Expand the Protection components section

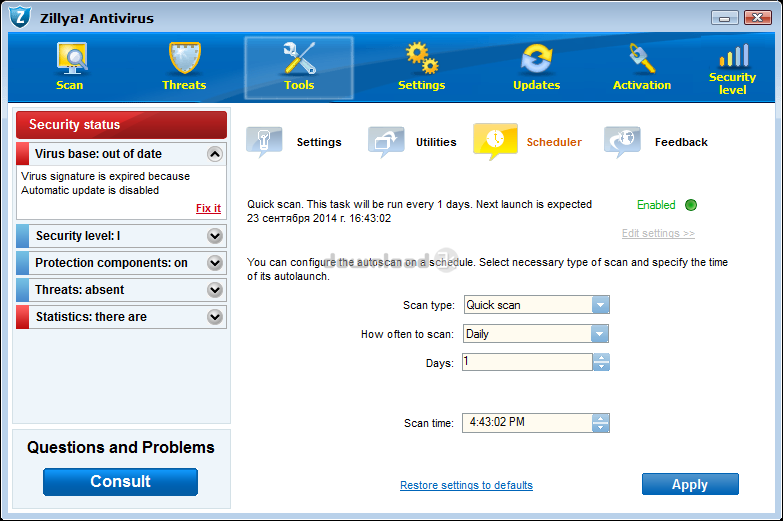pos(214,263)
